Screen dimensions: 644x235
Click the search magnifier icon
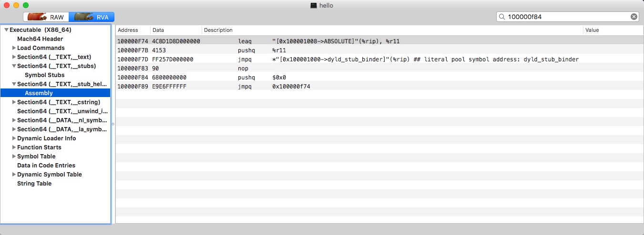(x=502, y=17)
